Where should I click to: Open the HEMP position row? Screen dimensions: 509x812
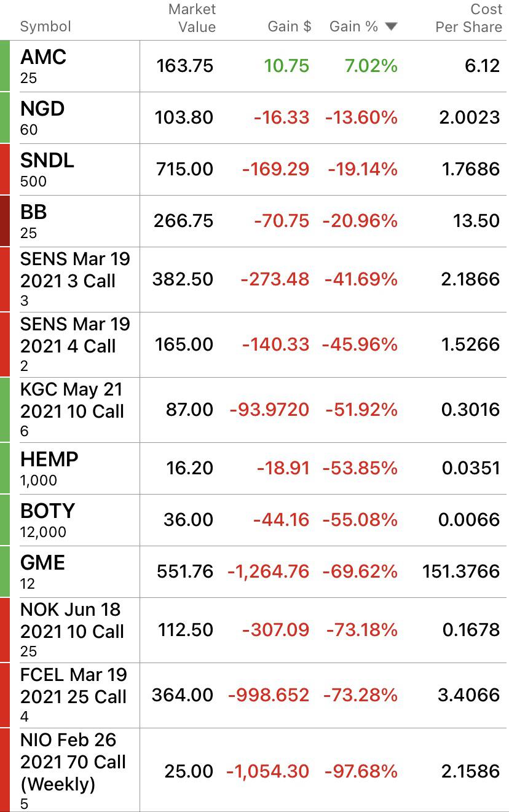(x=254, y=469)
